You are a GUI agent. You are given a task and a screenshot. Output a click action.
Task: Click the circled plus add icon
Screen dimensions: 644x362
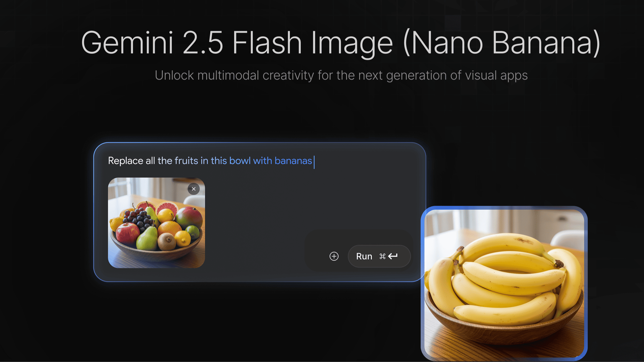click(x=334, y=256)
